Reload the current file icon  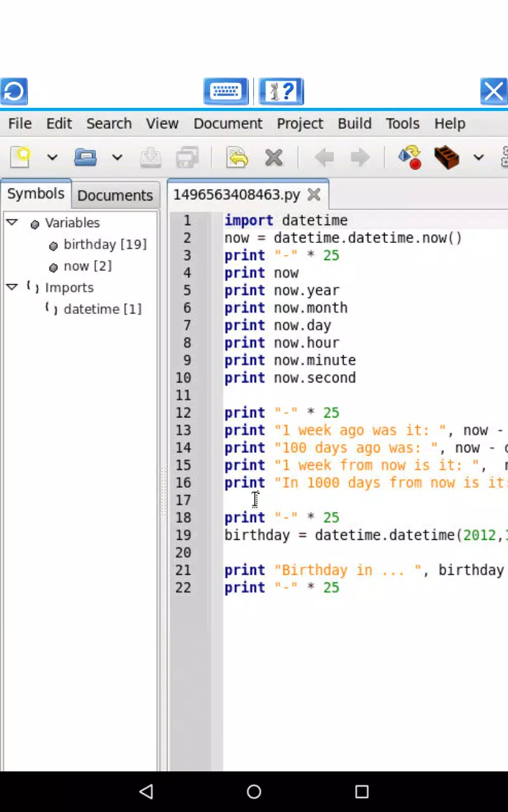(237, 157)
